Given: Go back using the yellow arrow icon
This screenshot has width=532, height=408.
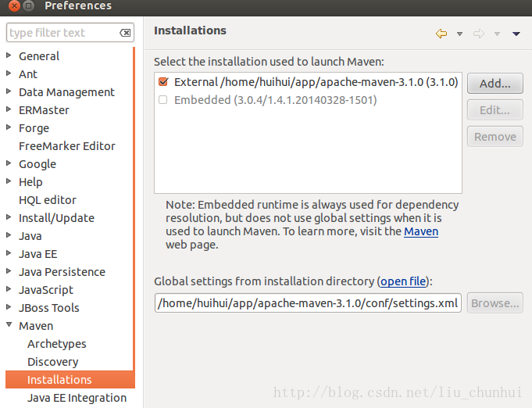Looking at the screenshot, I should (x=441, y=34).
